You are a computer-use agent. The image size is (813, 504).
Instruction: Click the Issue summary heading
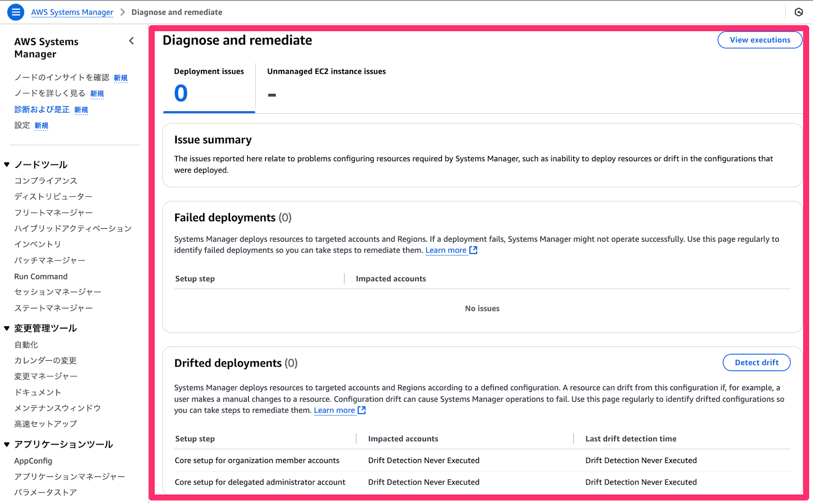(213, 140)
